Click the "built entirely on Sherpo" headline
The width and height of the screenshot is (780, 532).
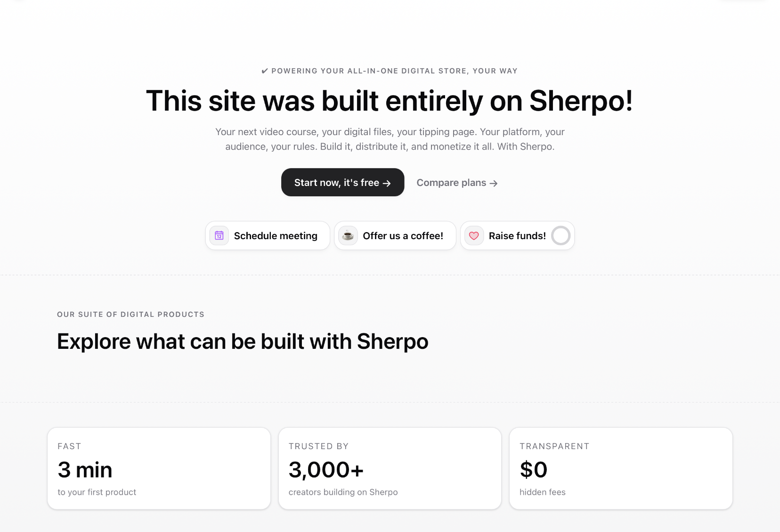390,101
